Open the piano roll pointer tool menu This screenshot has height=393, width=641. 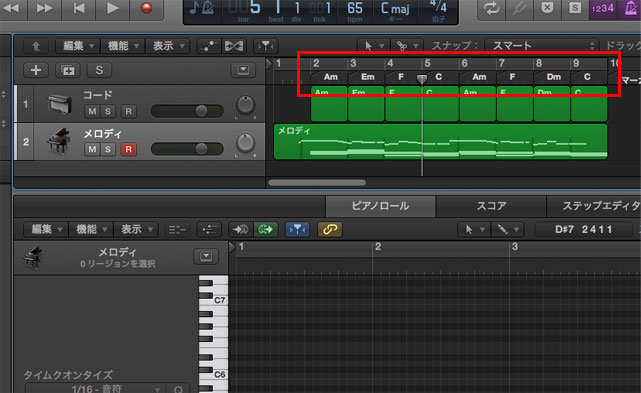point(473,230)
